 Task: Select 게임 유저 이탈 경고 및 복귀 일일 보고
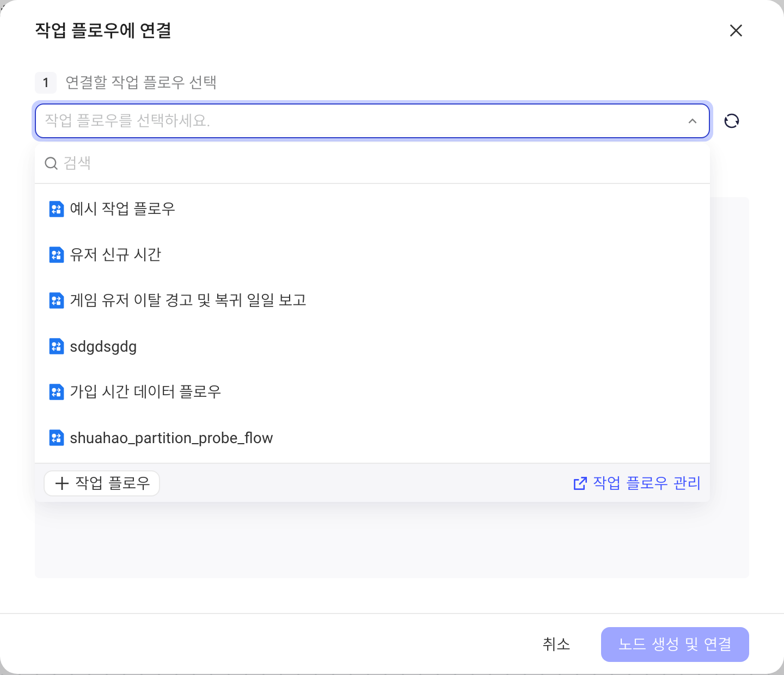pyautogui.click(x=372, y=300)
